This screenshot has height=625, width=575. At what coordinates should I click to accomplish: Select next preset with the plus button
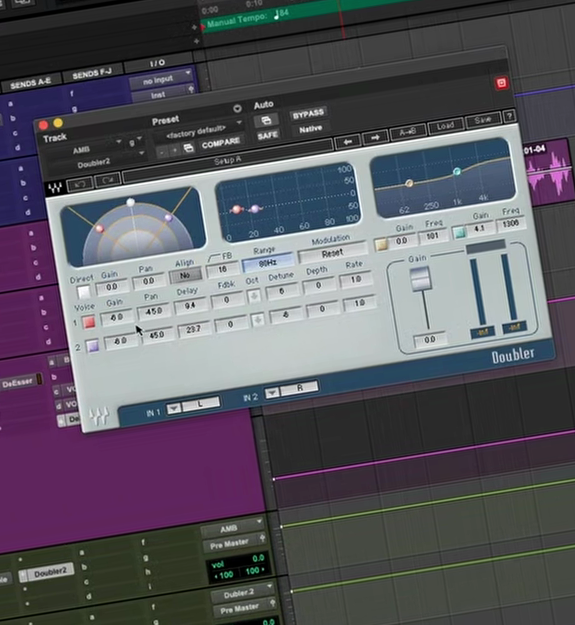pyautogui.click(x=174, y=151)
